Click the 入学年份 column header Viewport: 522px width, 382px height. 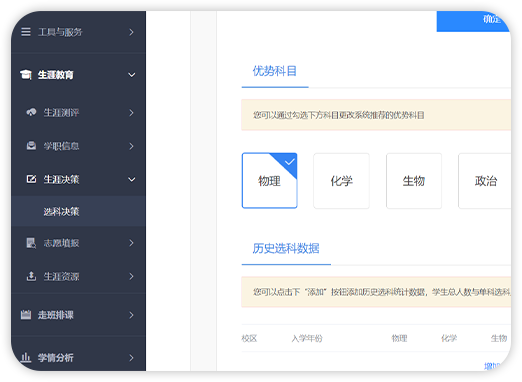coord(307,338)
